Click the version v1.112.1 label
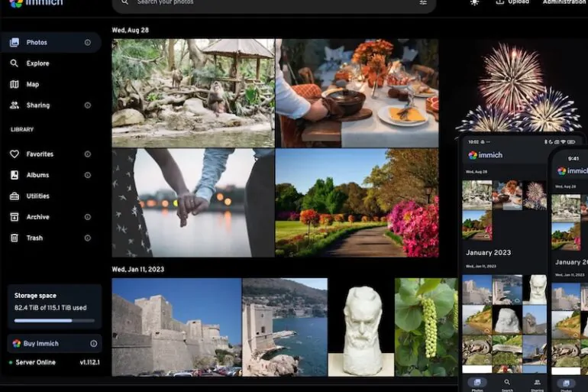The height and width of the screenshot is (392, 588). (89, 362)
